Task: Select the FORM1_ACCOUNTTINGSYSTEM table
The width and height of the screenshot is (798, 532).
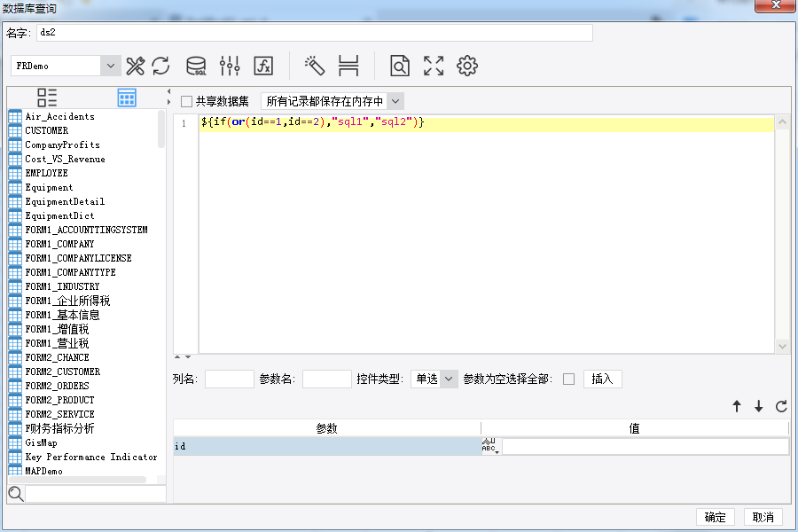Action: pyautogui.click(x=87, y=231)
